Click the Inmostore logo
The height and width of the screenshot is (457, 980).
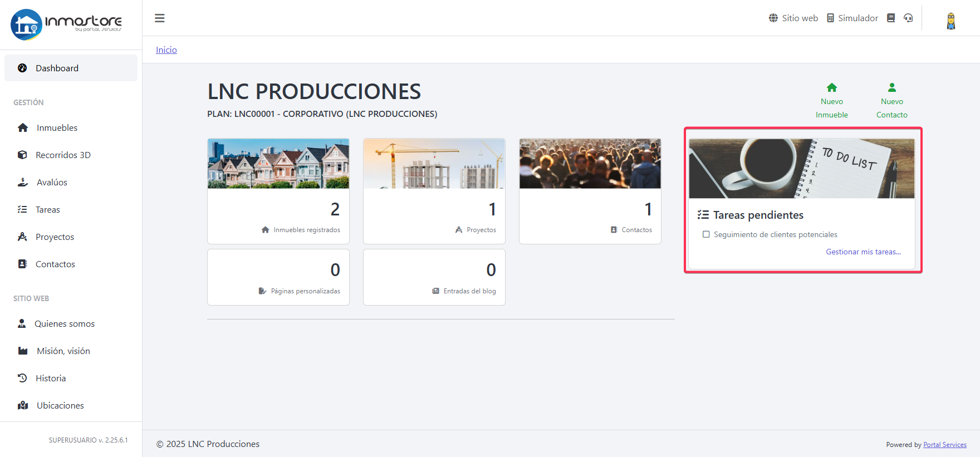[66, 24]
